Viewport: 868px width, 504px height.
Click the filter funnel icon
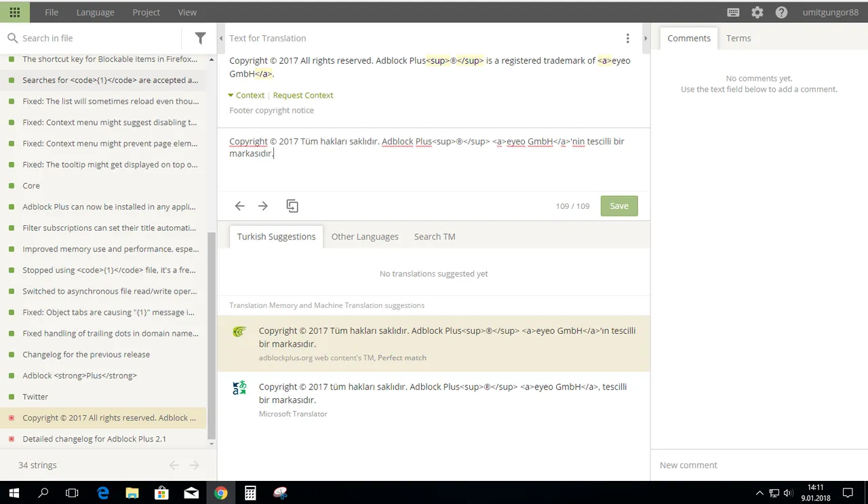tap(201, 38)
